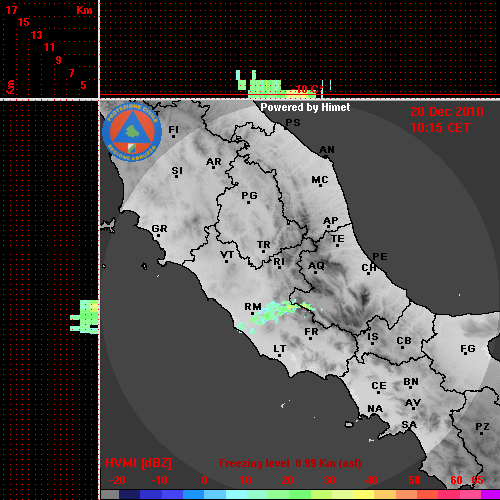The image size is (500, 500).
Task: Click the '13' height label in the corner panel
Action: click(37, 35)
